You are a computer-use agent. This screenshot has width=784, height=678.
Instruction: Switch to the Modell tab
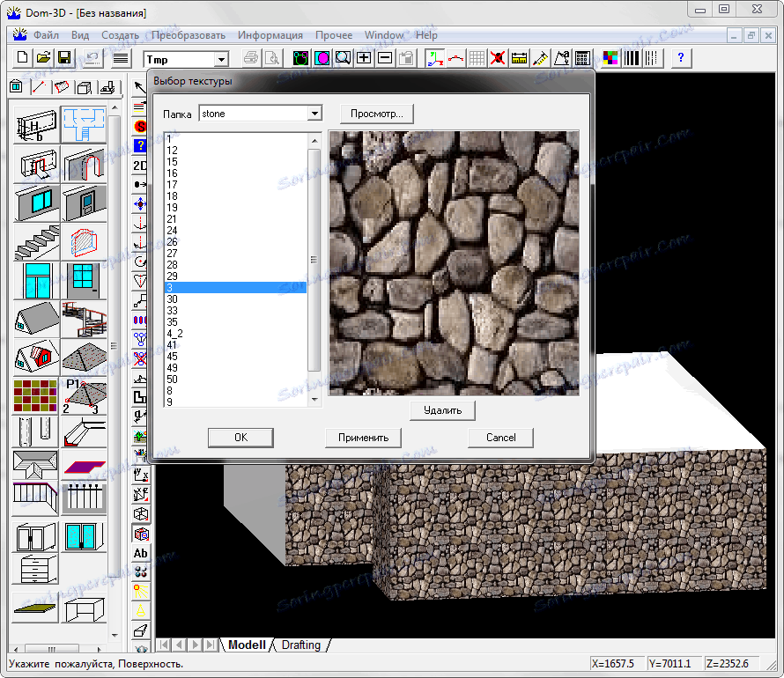247,645
